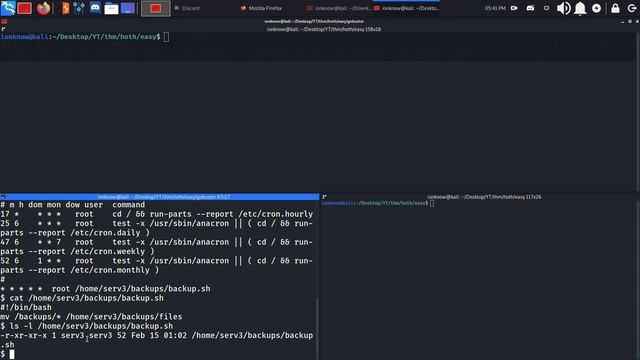The image size is (640, 360).
Task: Launch Firefox from the panel launcher
Action: coord(43,8)
